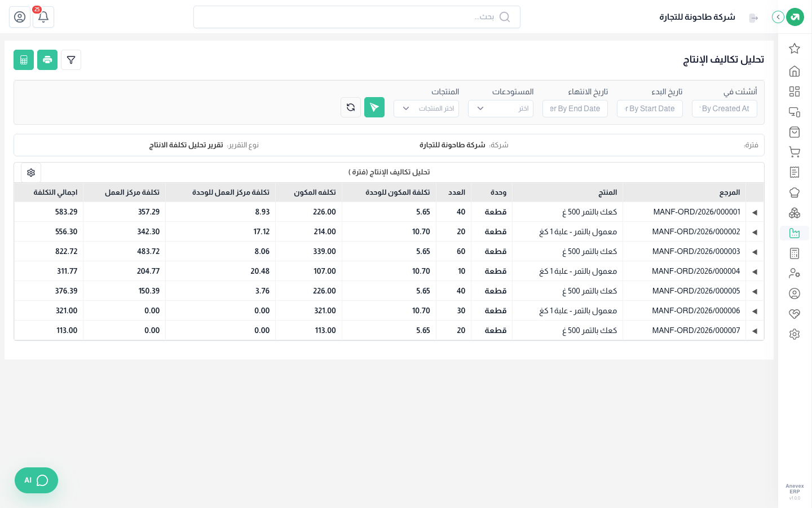The width and height of the screenshot is (812, 508).
Task: Open the dashboard grid icon in sidebar
Action: [x=795, y=91]
